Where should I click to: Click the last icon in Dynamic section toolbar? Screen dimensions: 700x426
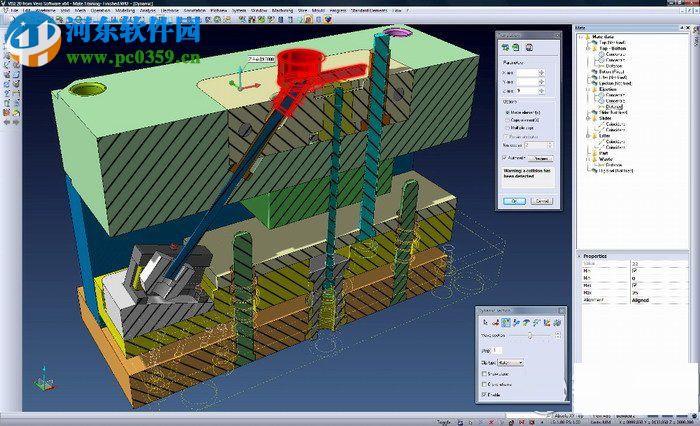(x=557, y=322)
